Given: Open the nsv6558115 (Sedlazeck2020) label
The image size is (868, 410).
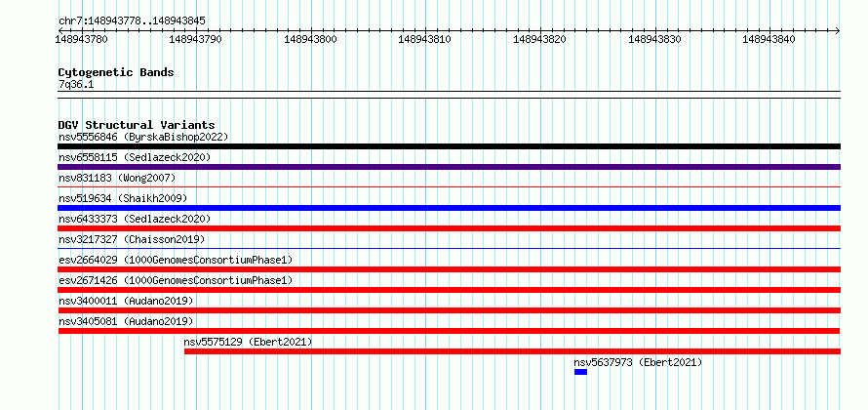Looking at the screenshot, I should [135, 157].
